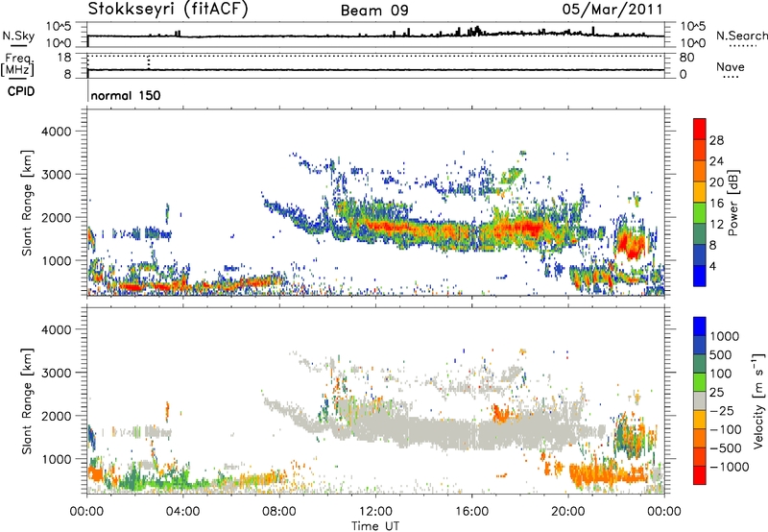Click the 08:00 time axis label
768x532 pixels.
point(279,512)
